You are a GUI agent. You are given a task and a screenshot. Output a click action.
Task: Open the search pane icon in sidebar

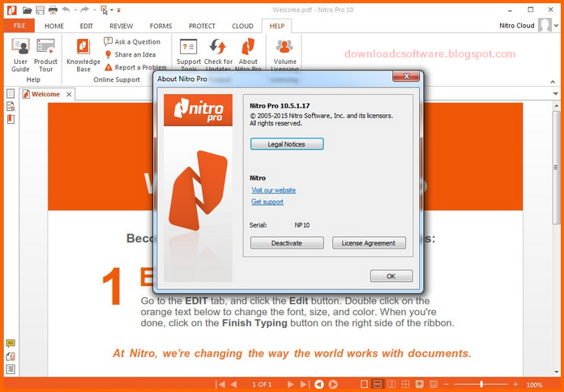(x=11, y=106)
